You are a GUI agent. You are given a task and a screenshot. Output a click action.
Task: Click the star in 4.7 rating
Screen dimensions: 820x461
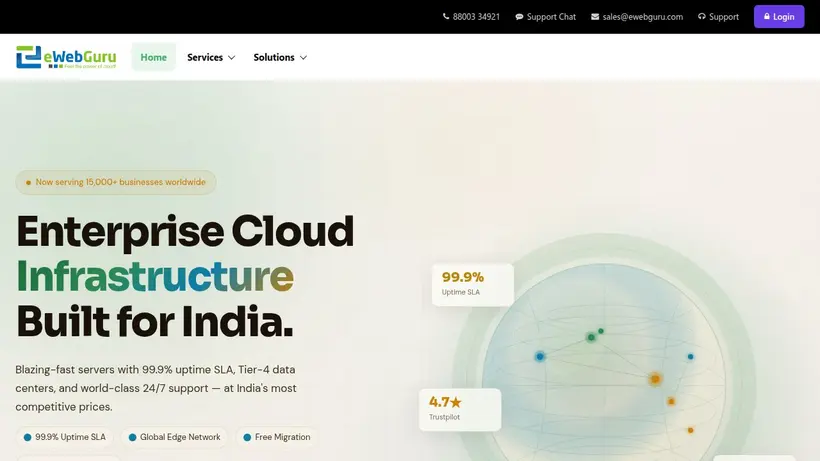tap(456, 402)
